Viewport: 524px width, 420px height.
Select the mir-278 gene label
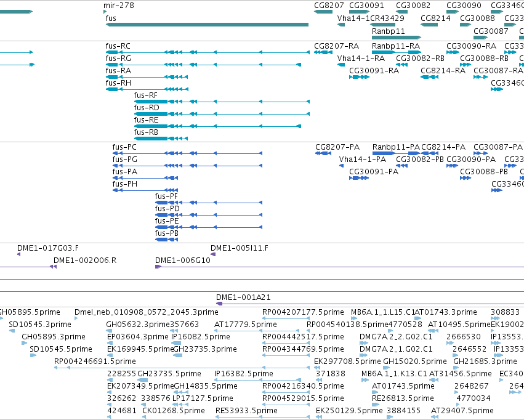pyautogui.click(x=119, y=6)
